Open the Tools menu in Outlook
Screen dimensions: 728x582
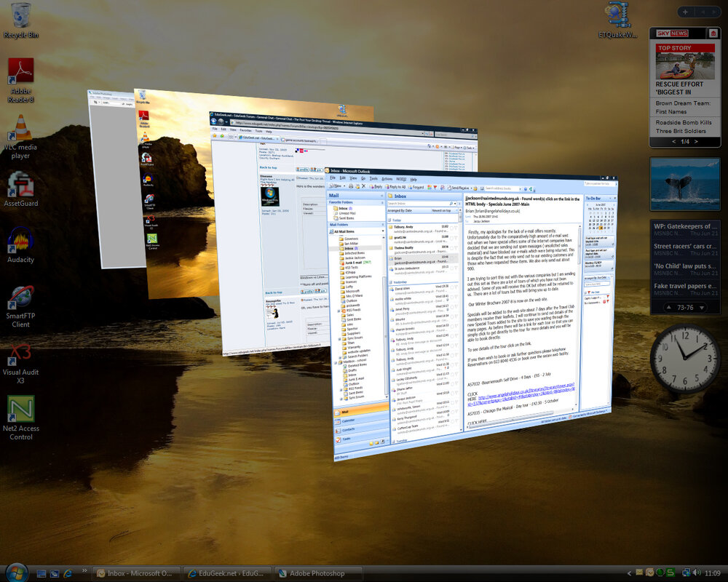coord(373,179)
